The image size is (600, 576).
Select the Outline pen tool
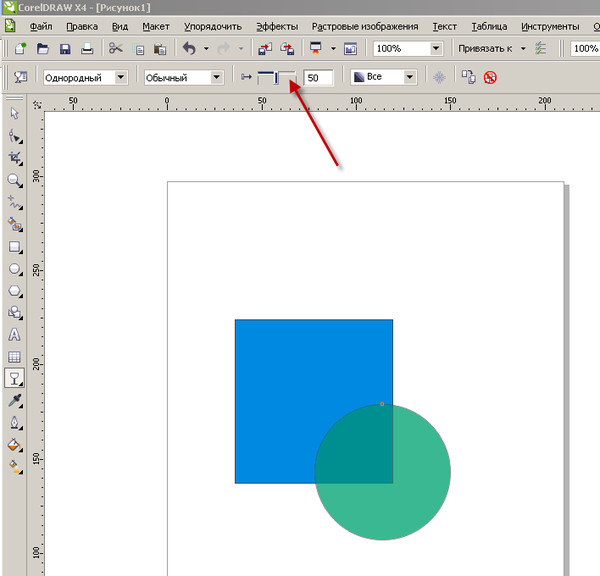pyautogui.click(x=15, y=423)
